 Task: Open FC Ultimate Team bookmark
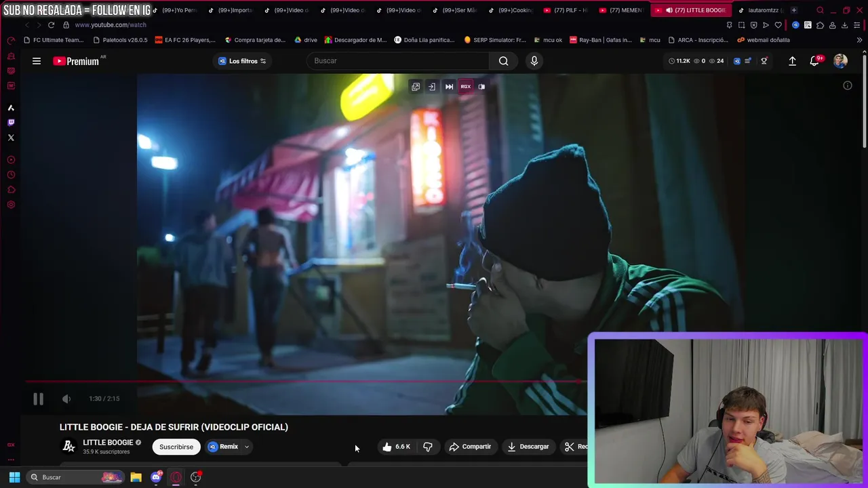[x=54, y=40]
